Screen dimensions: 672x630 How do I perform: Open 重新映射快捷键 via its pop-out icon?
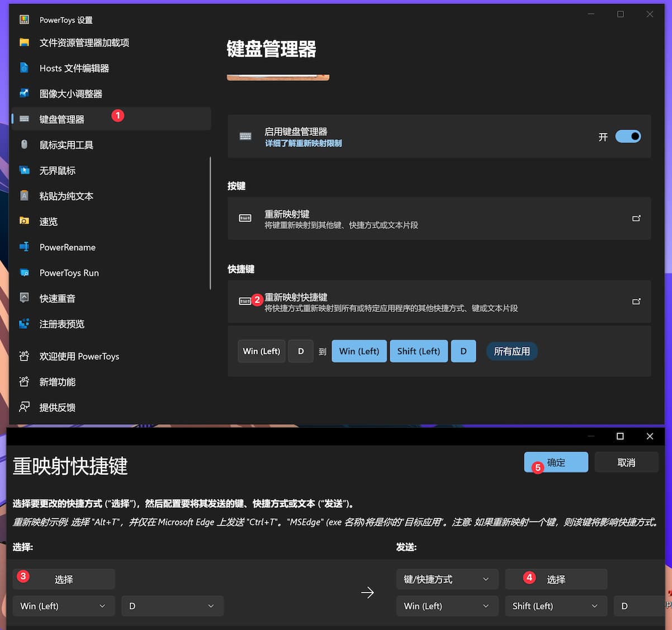[x=636, y=301]
